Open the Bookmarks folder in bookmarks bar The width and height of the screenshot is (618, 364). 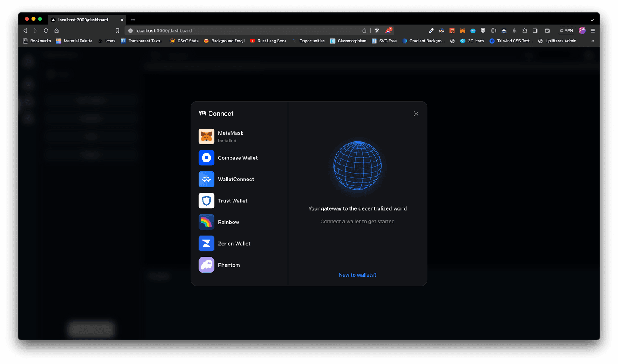(x=37, y=41)
